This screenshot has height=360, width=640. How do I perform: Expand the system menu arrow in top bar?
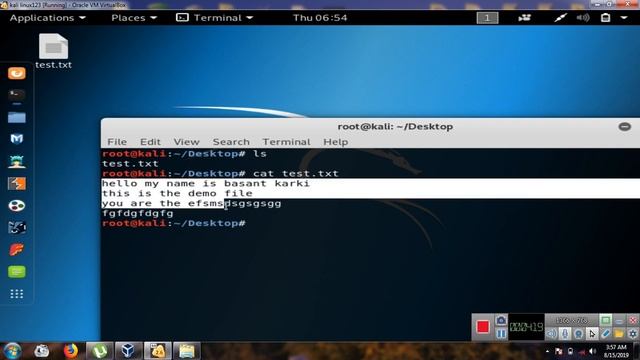coord(624,18)
